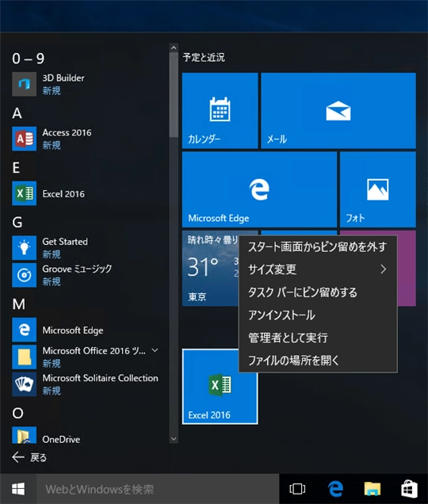428x504 pixels.
Task: Choose 管理者として実行
Action: [318, 338]
